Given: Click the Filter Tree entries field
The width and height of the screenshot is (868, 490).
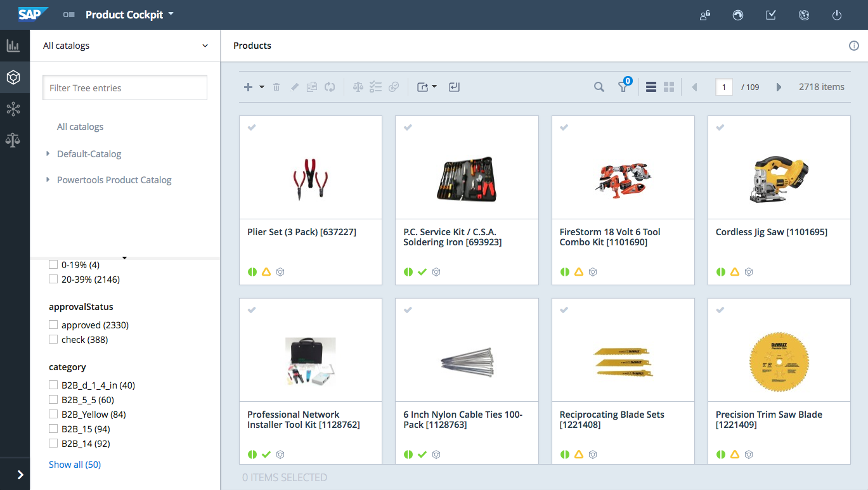Looking at the screenshot, I should [125, 88].
